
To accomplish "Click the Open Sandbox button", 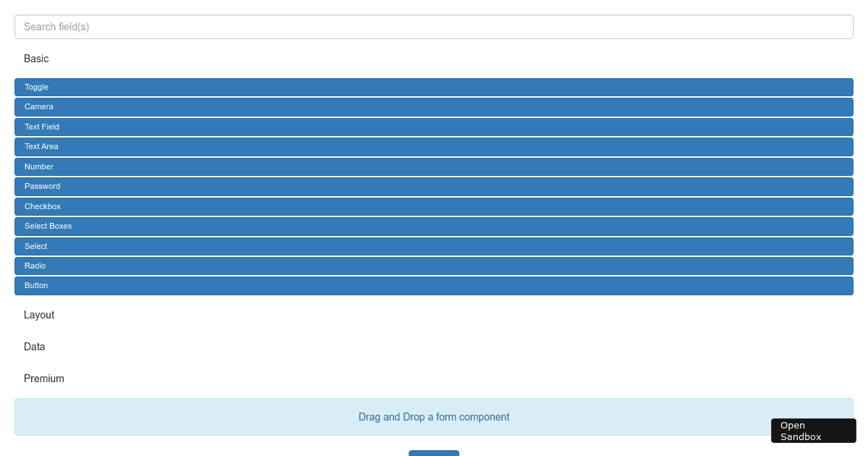I will coord(813,431).
